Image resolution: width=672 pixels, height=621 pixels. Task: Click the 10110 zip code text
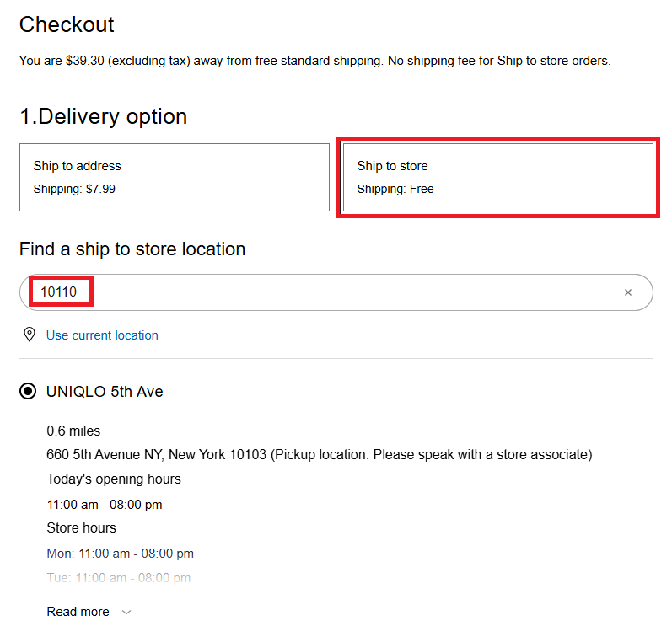59,292
